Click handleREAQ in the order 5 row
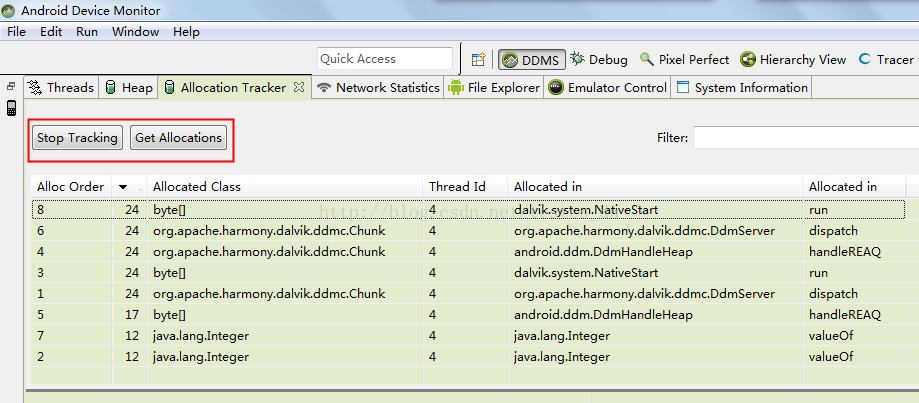Screen dimensions: 919x403 [x=845, y=315]
